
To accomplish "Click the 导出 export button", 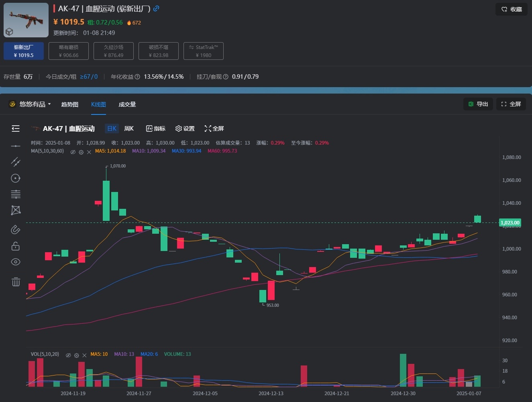I will [x=478, y=104].
